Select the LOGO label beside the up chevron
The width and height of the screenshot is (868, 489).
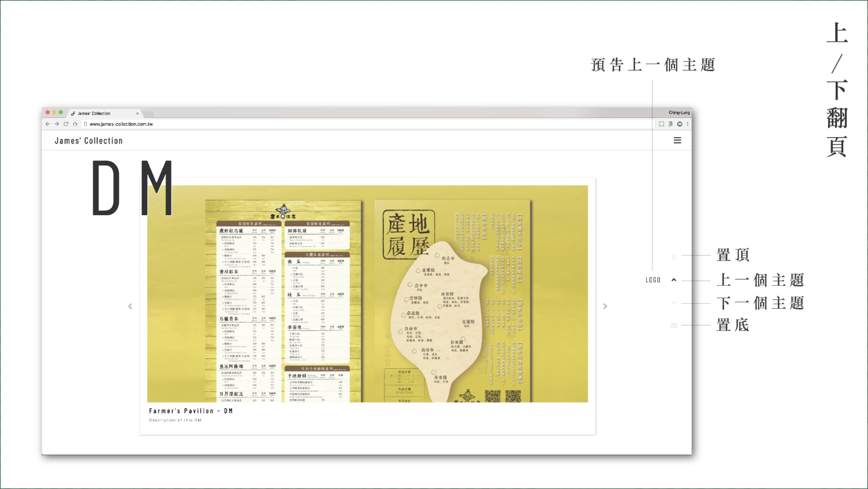click(653, 280)
